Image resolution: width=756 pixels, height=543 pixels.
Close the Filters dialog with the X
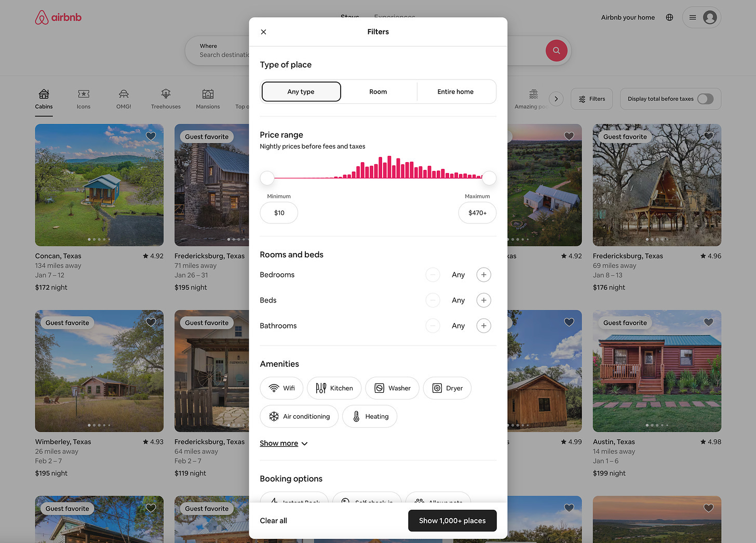263,32
